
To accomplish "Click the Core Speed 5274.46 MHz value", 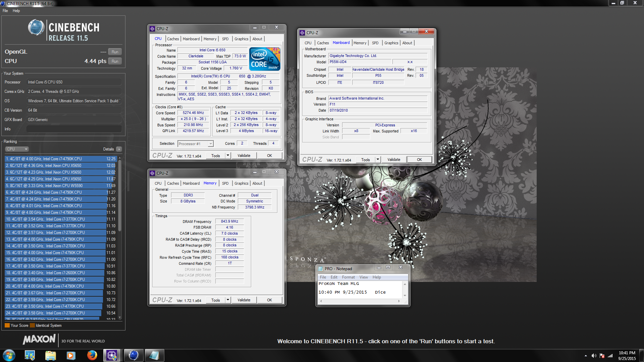I will (x=193, y=113).
